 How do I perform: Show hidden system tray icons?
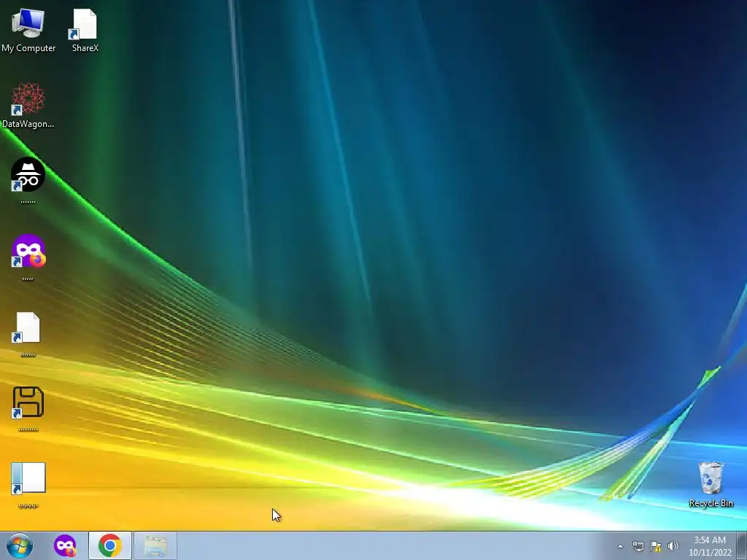(620, 546)
